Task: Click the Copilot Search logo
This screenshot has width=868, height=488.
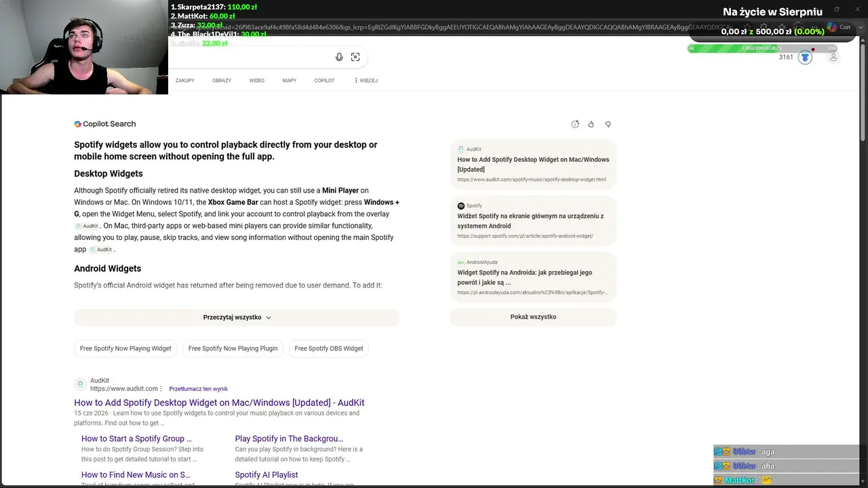Action: click(105, 124)
